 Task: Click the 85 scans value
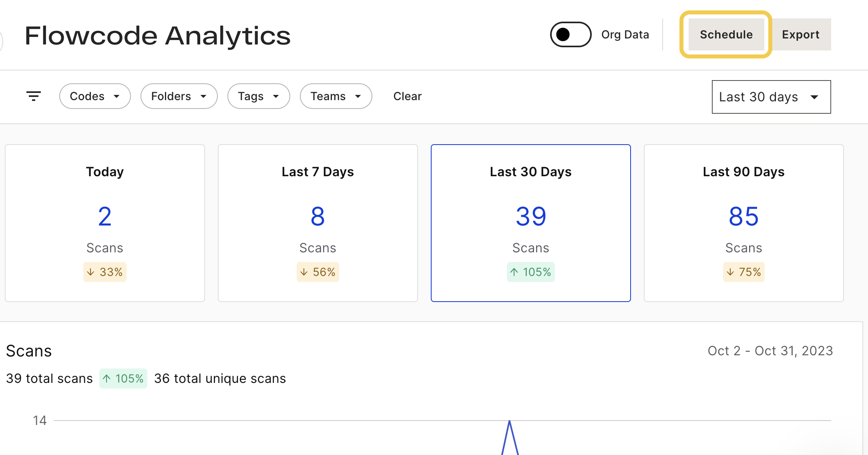[x=744, y=217]
